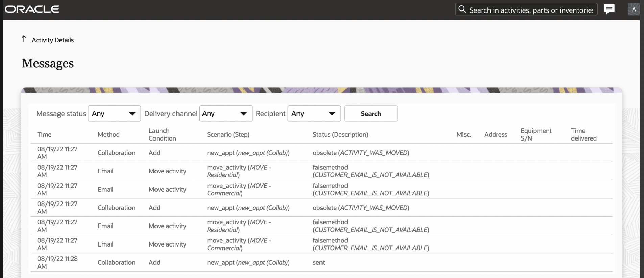644x278 pixels.
Task: Open the Message status dropdown
Action: pos(114,114)
